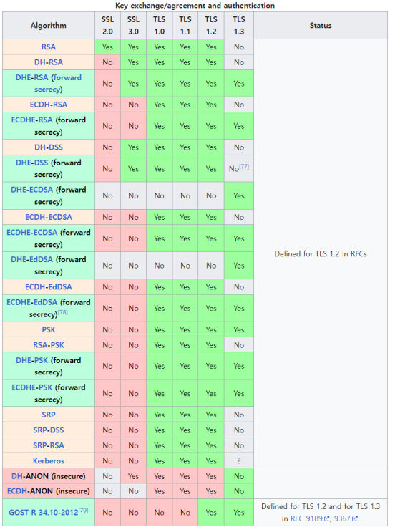Open footnote 79 next to GOST

pos(84,510)
